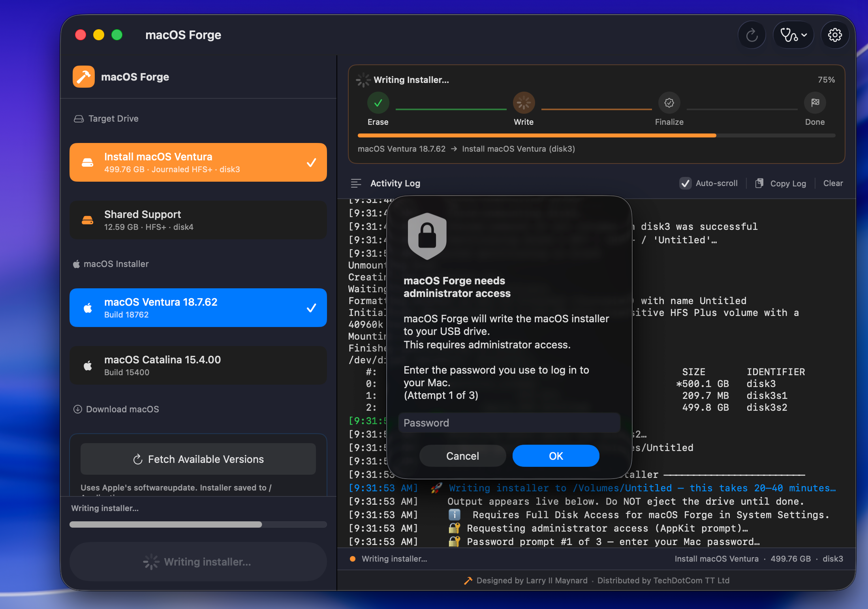868x609 pixels.
Task: Click 'Output appears live below' log line
Action: click(x=626, y=502)
